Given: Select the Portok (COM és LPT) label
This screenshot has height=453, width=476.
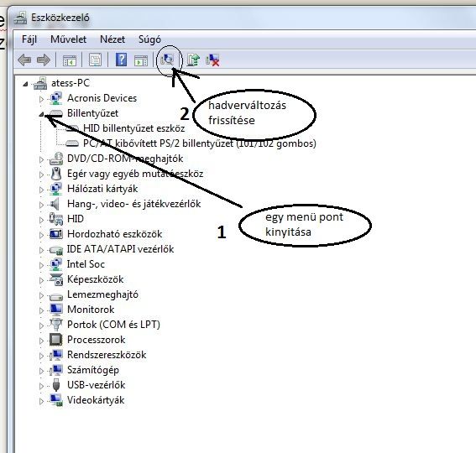Looking at the screenshot, I should point(113,325).
